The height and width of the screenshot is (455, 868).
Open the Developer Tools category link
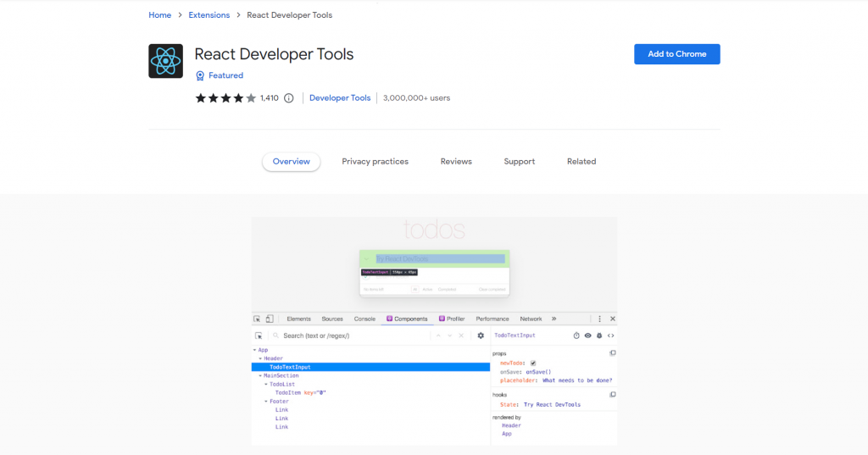340,98
